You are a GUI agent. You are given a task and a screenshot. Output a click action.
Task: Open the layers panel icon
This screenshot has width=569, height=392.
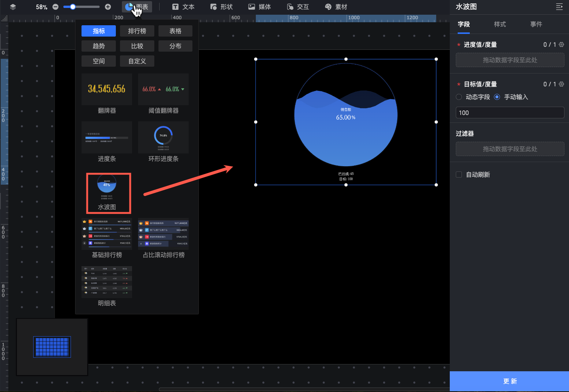pyautogui.click(x=13, y=7)
